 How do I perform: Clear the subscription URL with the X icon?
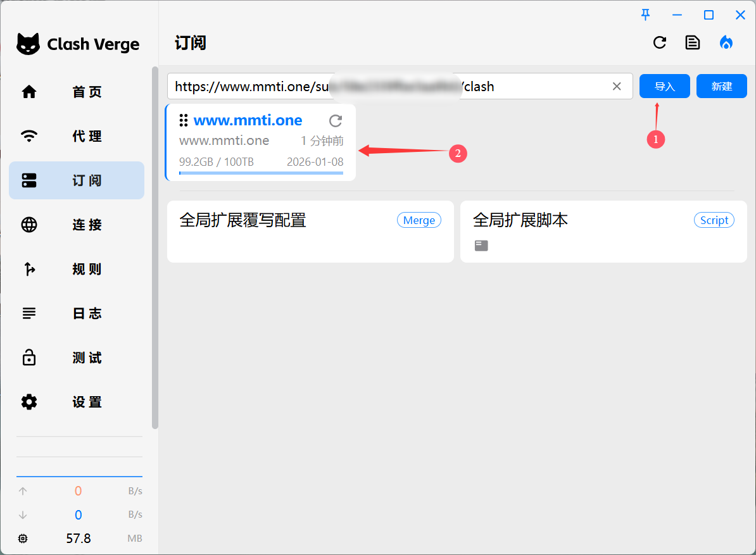click(x=617, y=87)
